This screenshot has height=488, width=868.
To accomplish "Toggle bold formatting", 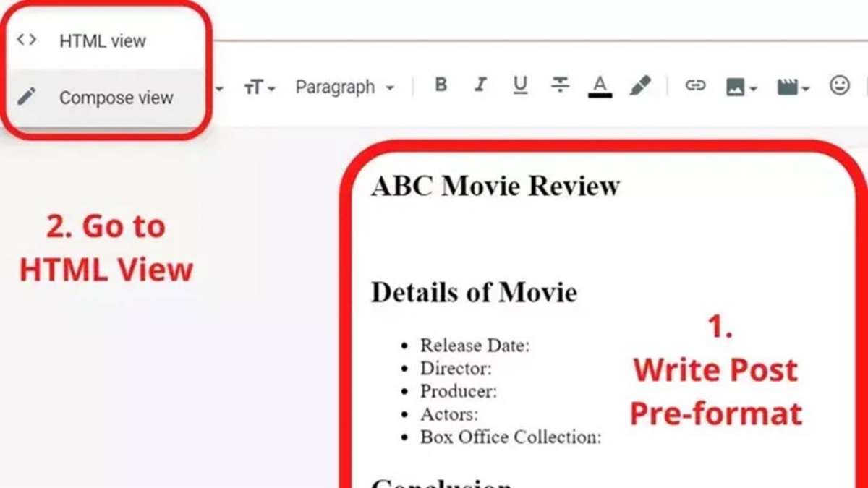I will tap(441, 85).
